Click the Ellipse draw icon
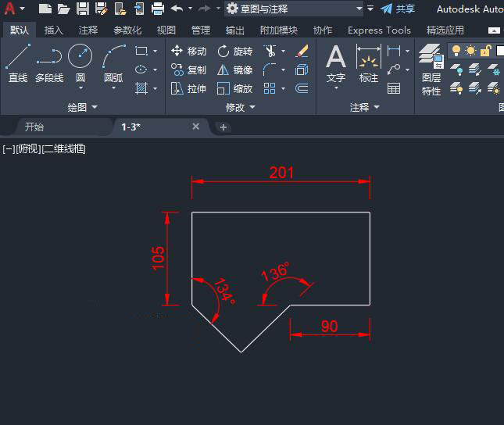Viewport: 504px width, 425px height. 141,70
